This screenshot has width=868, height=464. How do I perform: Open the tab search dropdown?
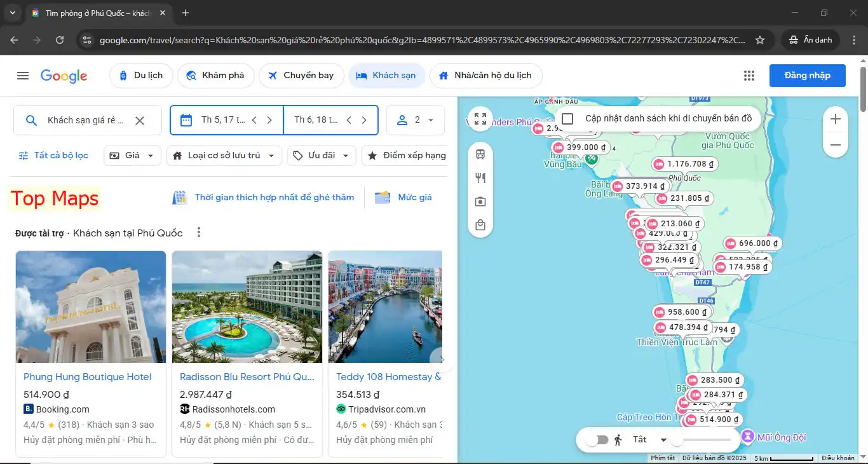tap(12, 13)
